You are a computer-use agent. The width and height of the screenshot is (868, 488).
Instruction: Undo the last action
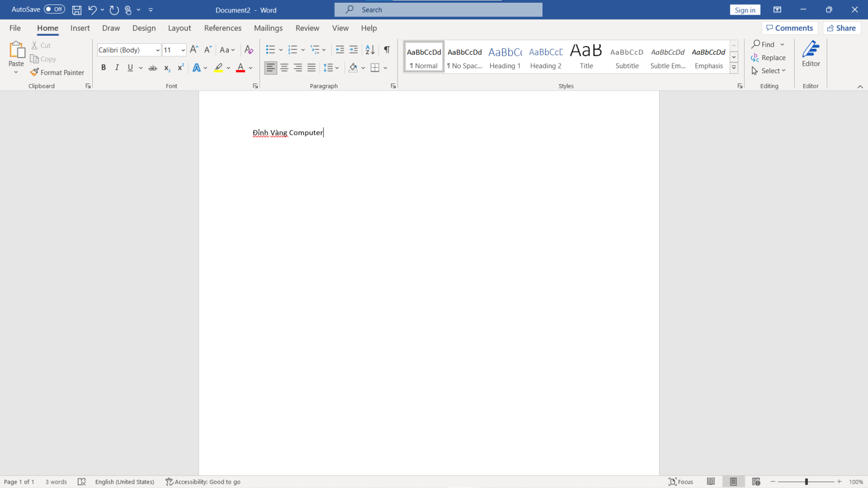pos(92,10)
